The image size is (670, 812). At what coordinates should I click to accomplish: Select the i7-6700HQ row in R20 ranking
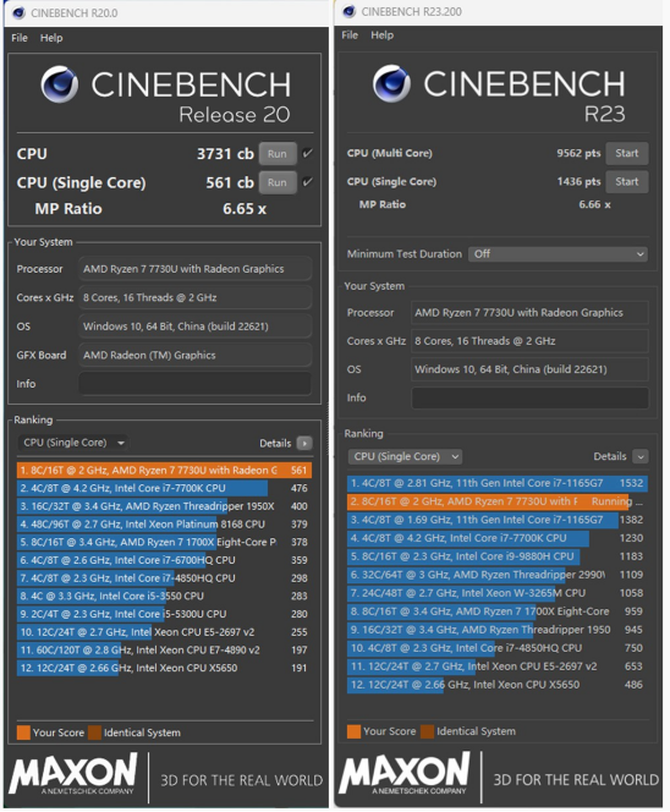tap(164, 560)
